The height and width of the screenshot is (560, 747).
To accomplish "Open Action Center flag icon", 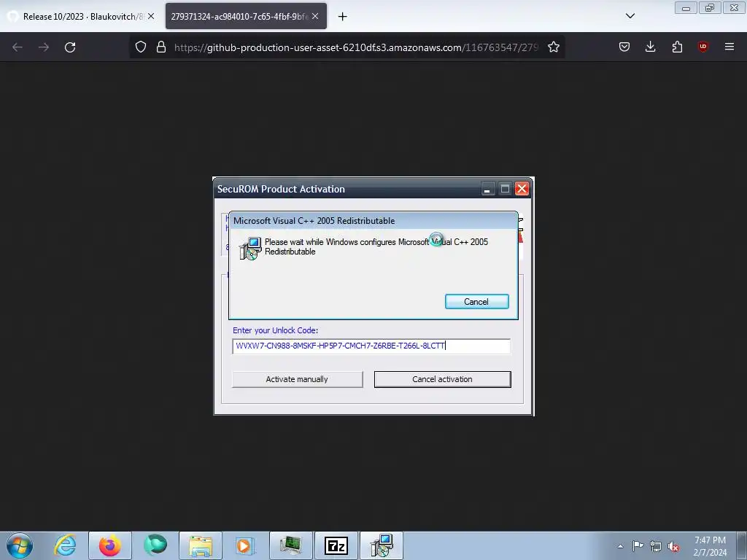I will 638,546.
